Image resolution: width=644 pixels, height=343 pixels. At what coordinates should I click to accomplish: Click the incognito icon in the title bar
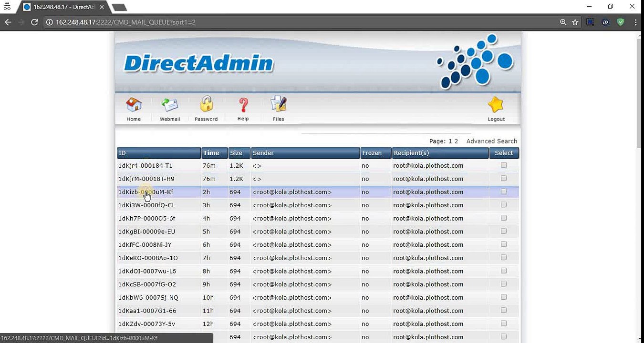point(7,7)
